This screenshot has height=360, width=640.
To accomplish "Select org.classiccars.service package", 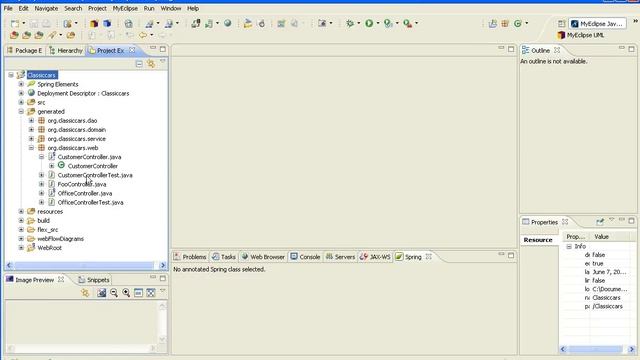I will pos(76,139).
